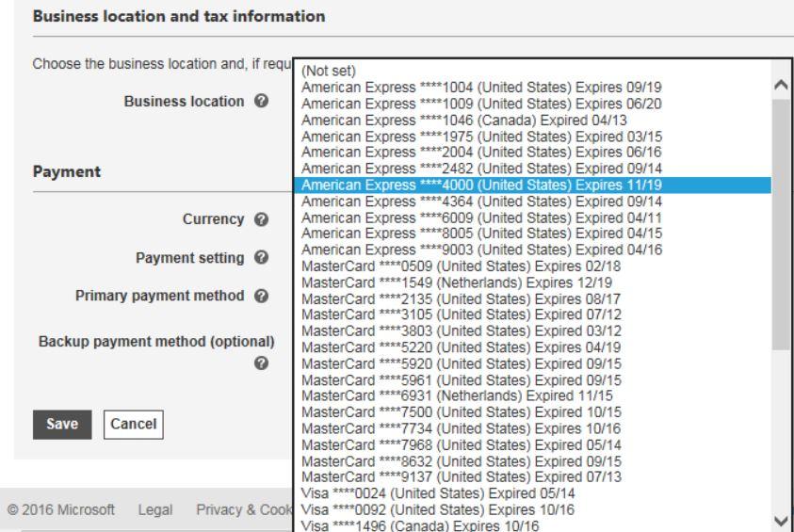
Task: Choose MasterCard ****0509 expiring 02/18
Action: click(532, 266)
